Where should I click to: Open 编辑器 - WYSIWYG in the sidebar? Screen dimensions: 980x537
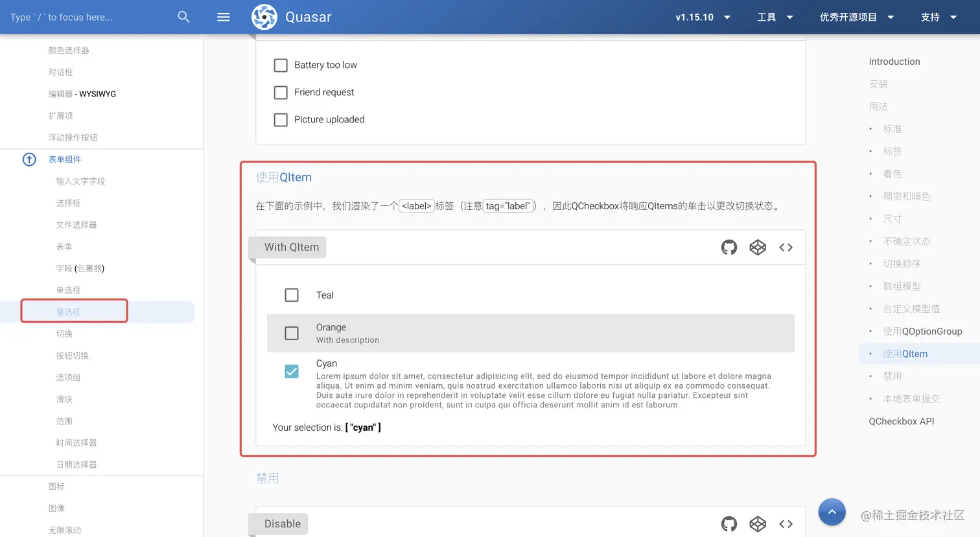pos(82,94)
